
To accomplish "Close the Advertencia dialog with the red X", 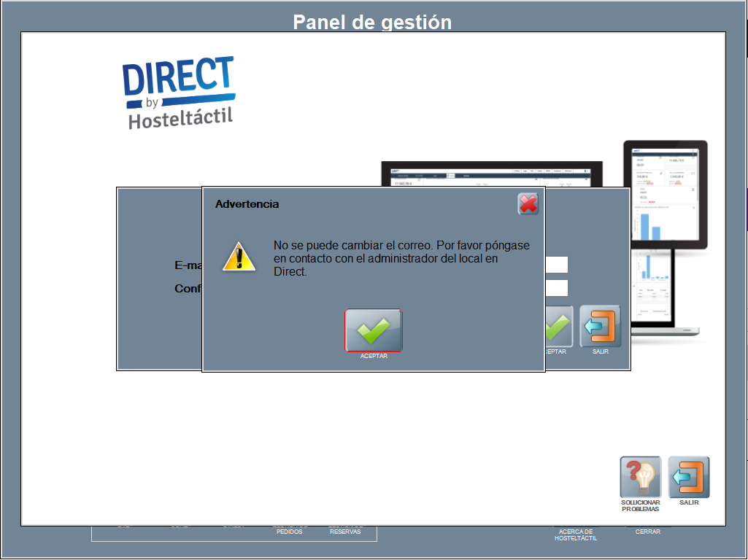I will coord(528,203).
